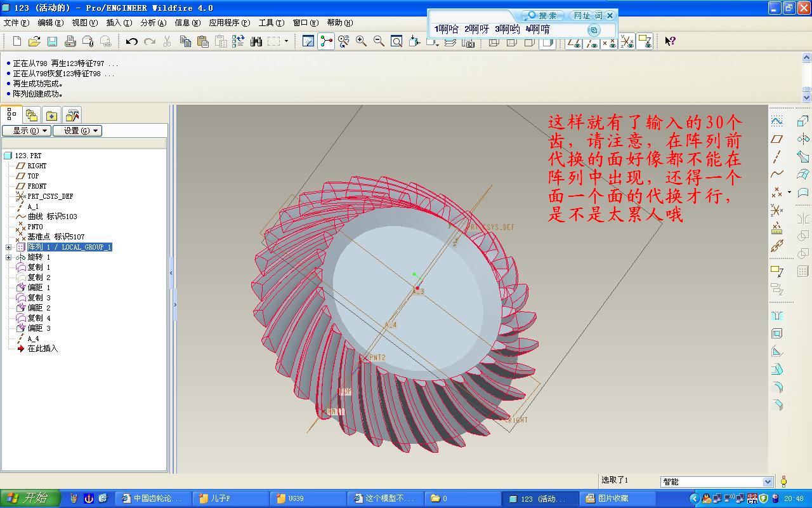Click the Repaint screen icon

click(308, 41)
